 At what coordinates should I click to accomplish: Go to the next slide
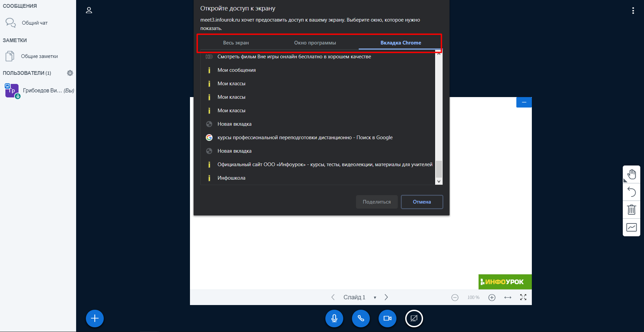(386, 297)
